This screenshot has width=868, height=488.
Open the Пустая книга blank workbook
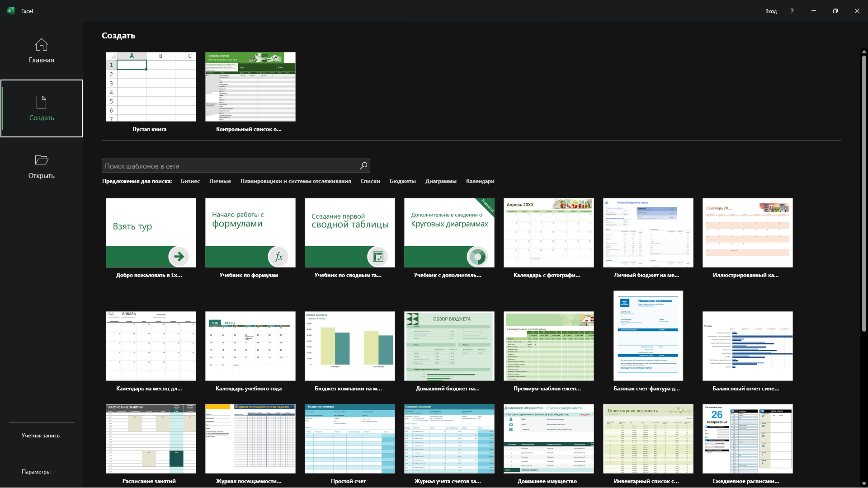point(151,87)
